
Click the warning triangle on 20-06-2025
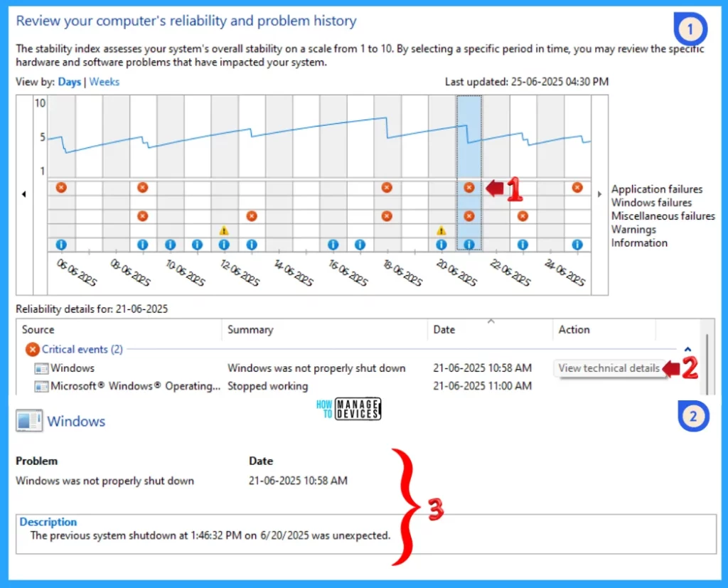[x=441, y=230]
